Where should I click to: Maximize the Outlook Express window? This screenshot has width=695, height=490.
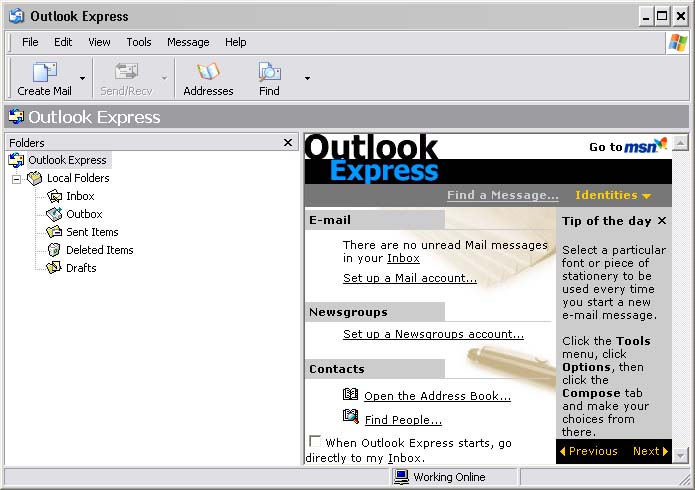[x=662, y=17]
